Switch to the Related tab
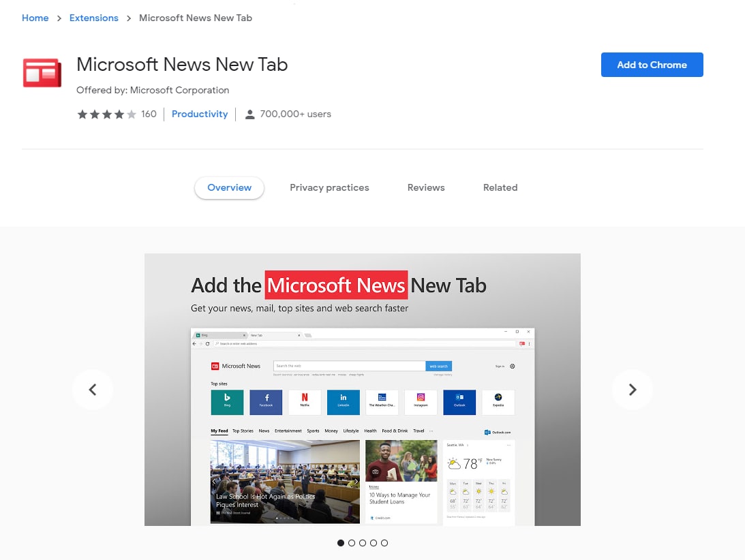745x560 pixels. pyautogui.click(x=500, y=187)
